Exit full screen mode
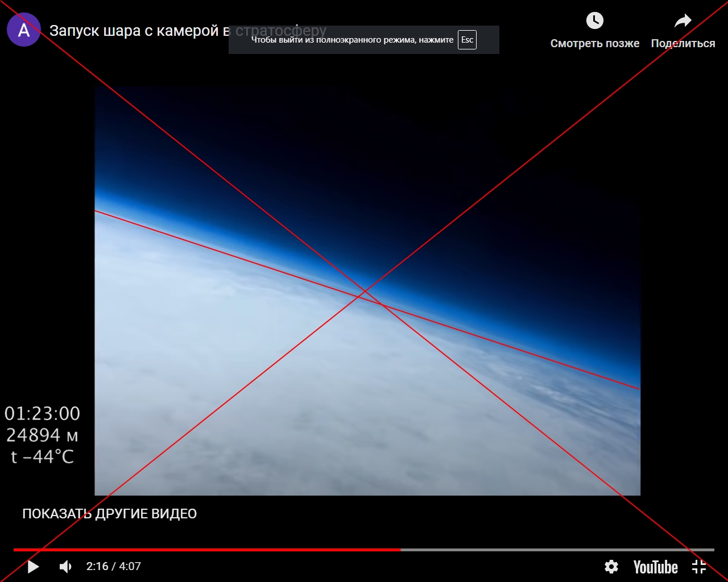 click(x=699, y=567)
